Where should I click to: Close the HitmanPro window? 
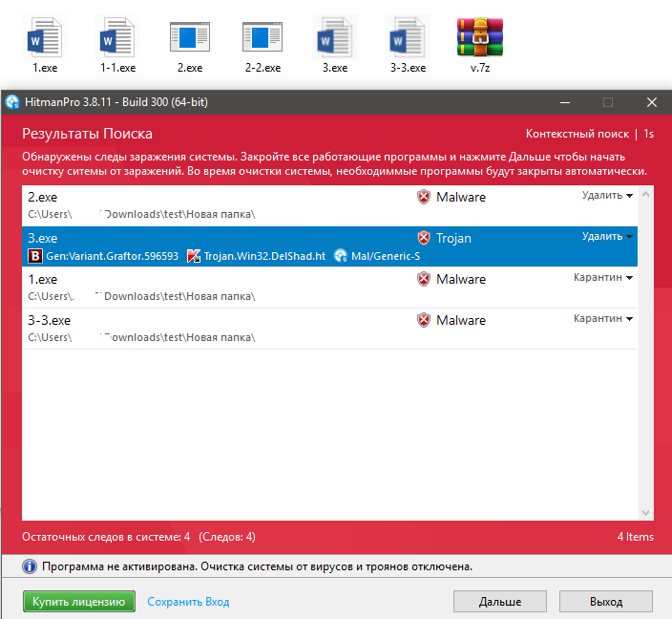(651, 102)
